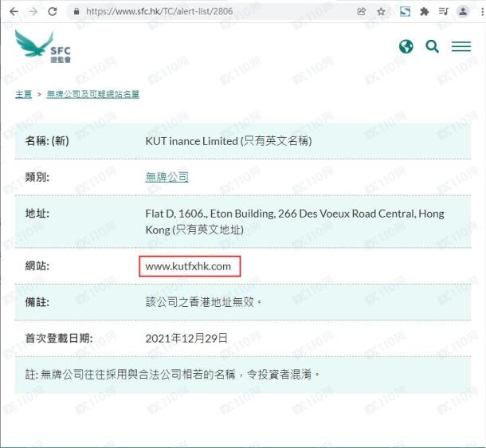Click the SFC eagle logo
The image size is (486, 448).
pos(43,47)
